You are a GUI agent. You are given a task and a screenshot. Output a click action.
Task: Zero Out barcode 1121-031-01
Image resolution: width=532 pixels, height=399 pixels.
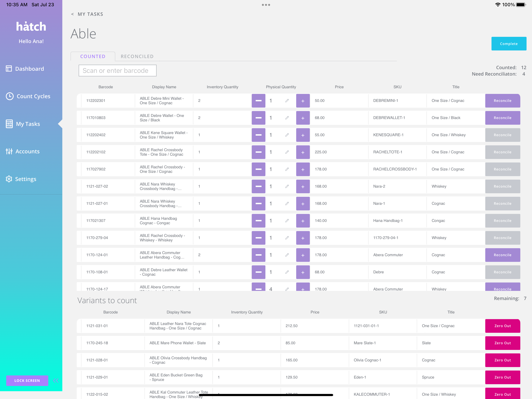(502, 326)
